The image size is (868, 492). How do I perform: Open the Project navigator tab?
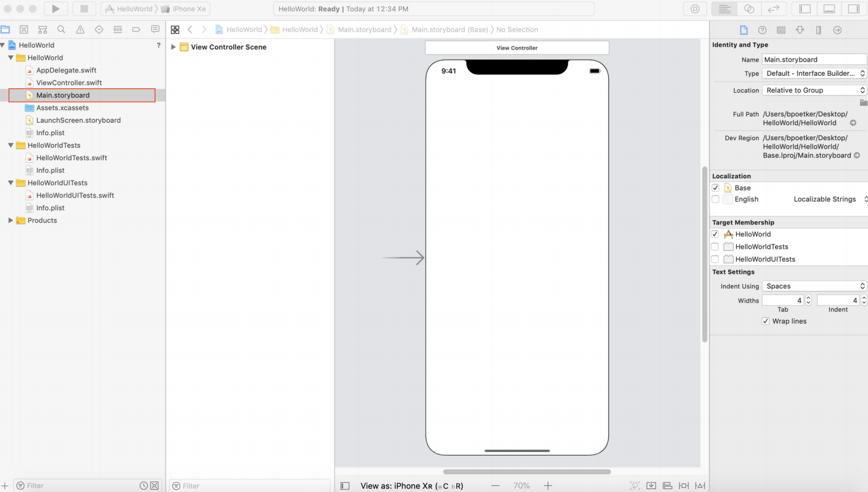pyautogui.click(x=5, y=29)
